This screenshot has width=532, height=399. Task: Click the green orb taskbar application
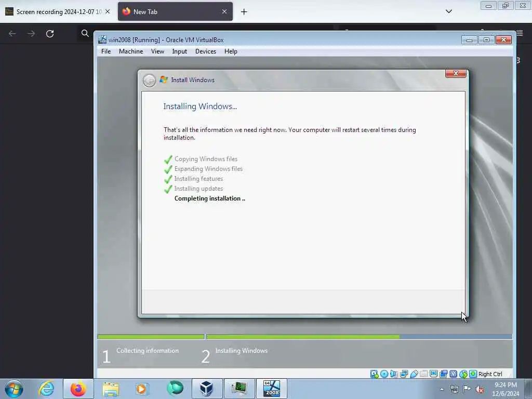175,389
